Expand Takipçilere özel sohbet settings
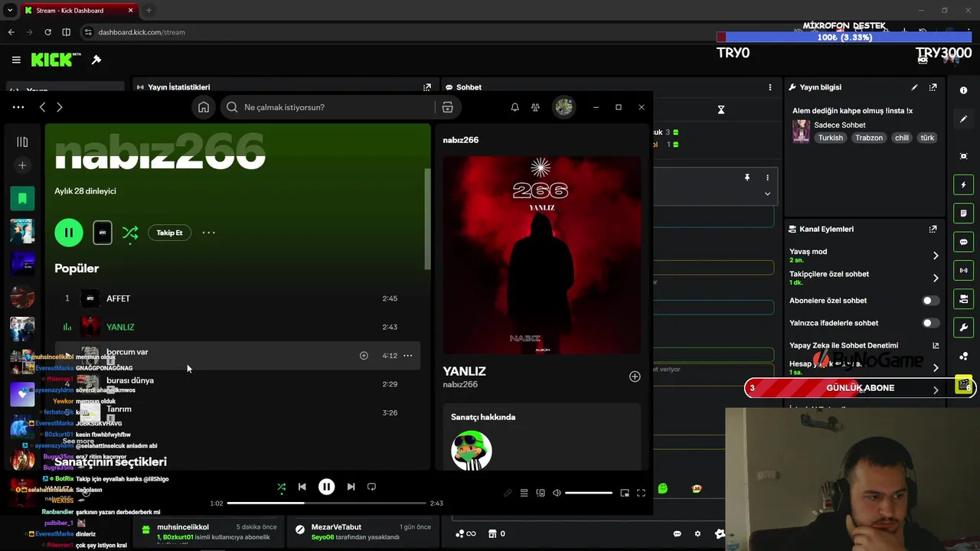This screenshot has width=980, height=551. tap(935, 278)
